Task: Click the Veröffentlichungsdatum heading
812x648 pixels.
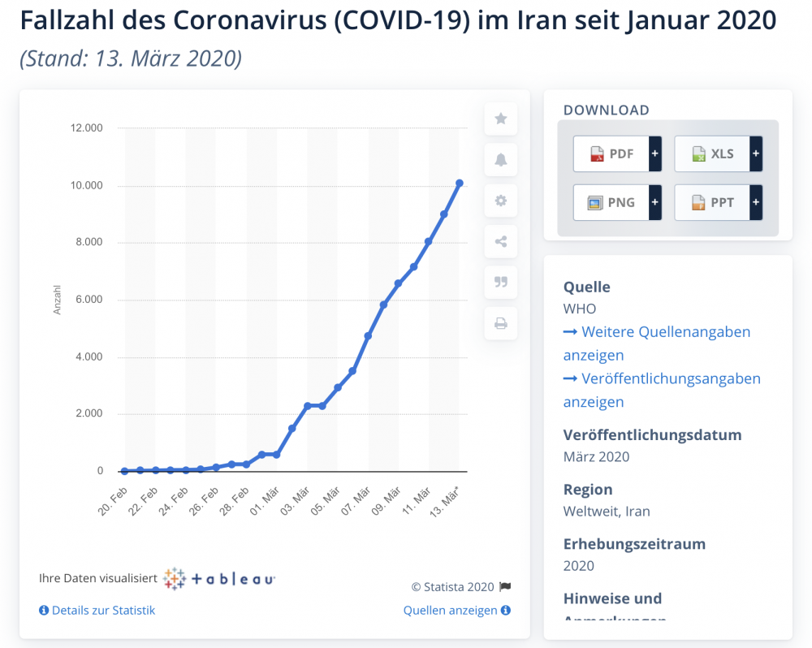Action: pos(653,435)
